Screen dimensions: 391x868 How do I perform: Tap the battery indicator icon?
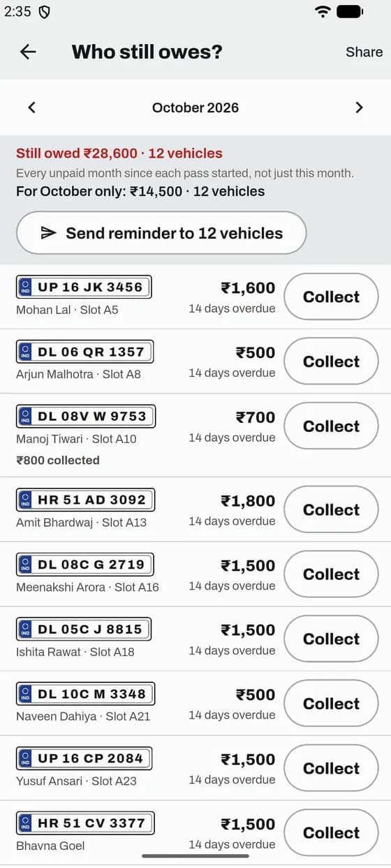point(350,11)
